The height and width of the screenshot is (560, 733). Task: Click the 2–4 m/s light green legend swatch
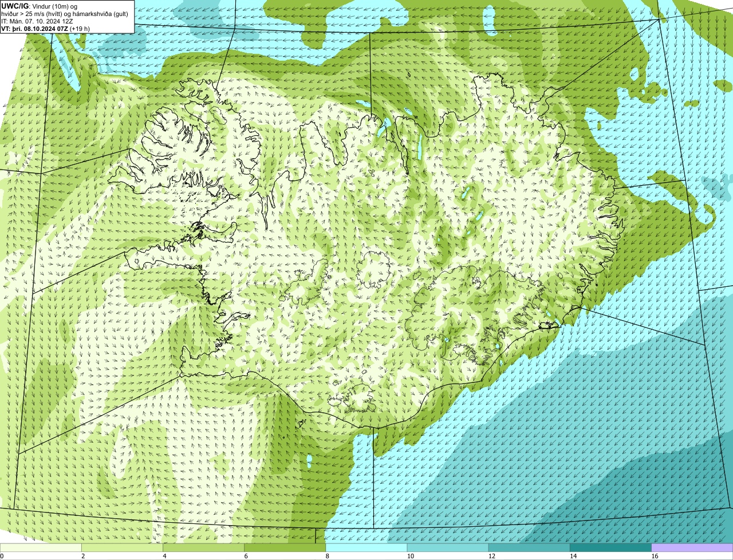tap(122, 548)
